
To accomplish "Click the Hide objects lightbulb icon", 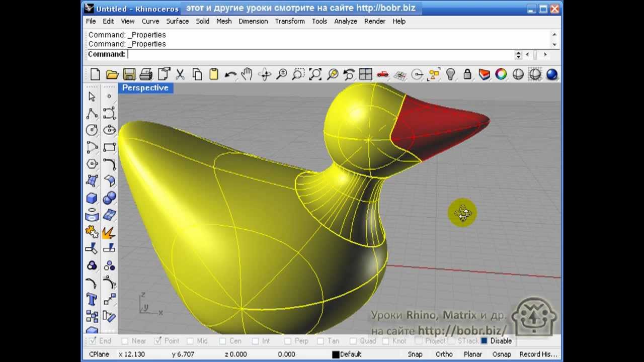I will coord(451,74).
